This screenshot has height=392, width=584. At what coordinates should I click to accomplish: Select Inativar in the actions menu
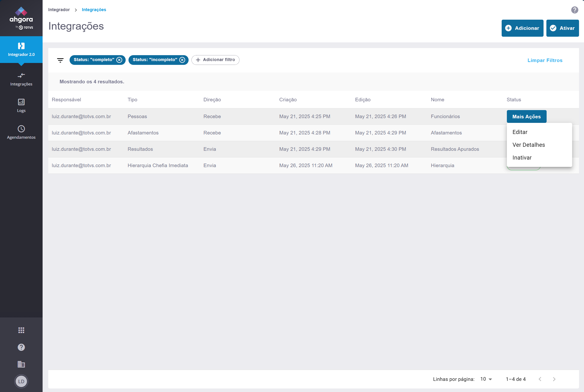coord(522,157)
